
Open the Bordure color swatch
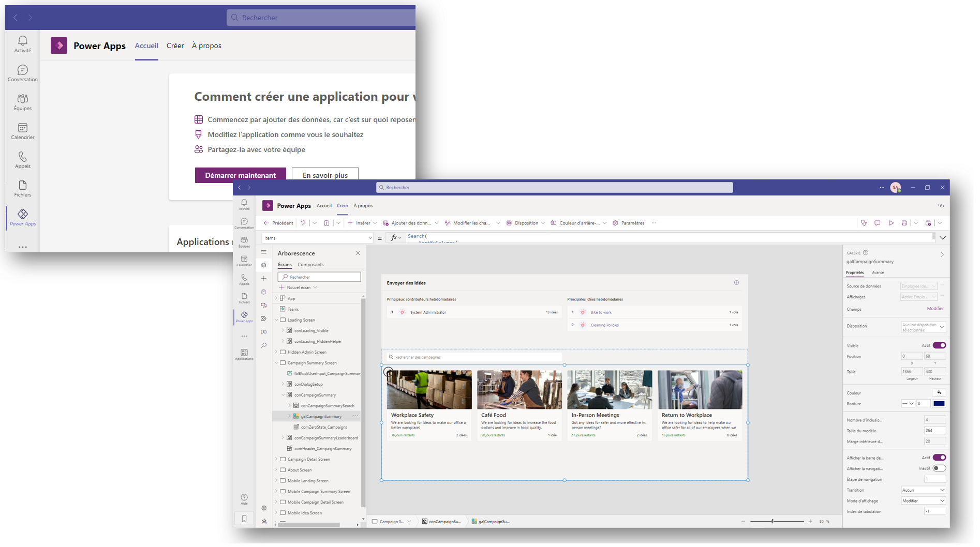click(x=939, y=404)
